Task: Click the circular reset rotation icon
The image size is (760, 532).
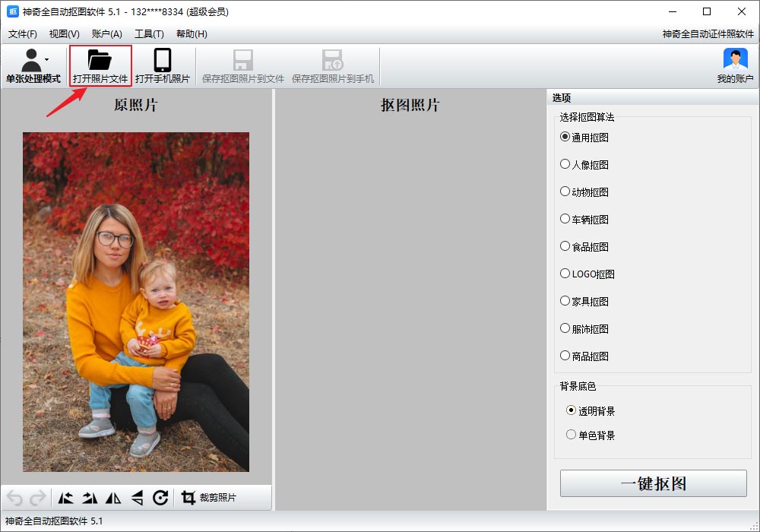Action: click(160, 498)
